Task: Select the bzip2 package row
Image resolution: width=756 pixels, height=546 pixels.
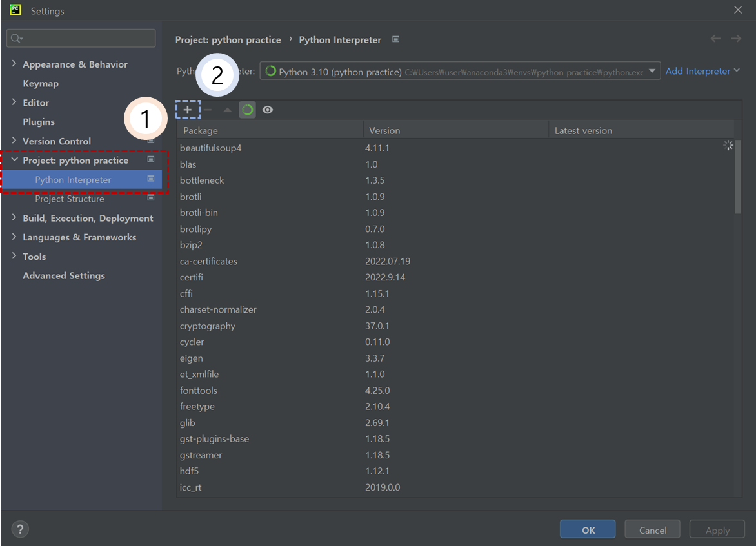Action: pos(455,245)
